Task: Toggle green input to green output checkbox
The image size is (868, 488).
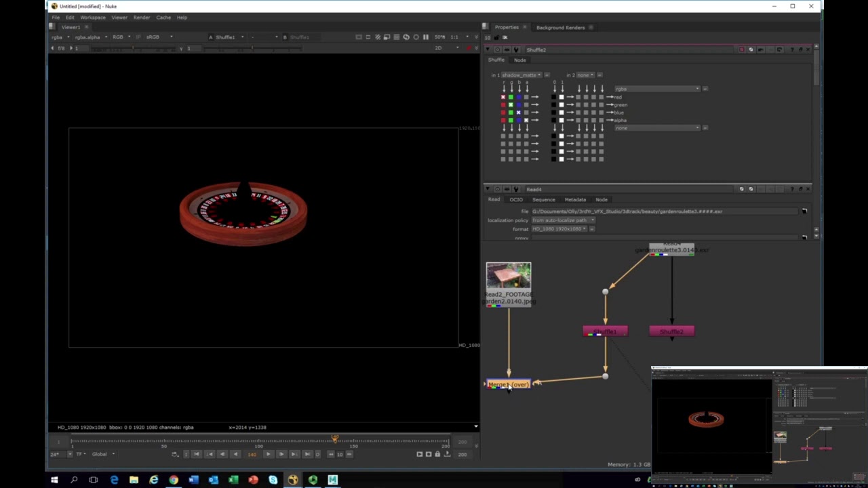Action: 511,104
